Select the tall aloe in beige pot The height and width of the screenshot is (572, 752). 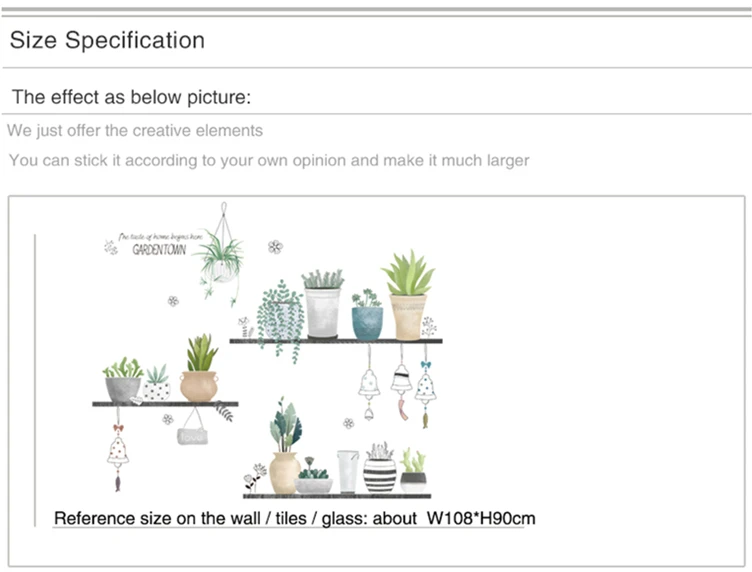point(408,295)
